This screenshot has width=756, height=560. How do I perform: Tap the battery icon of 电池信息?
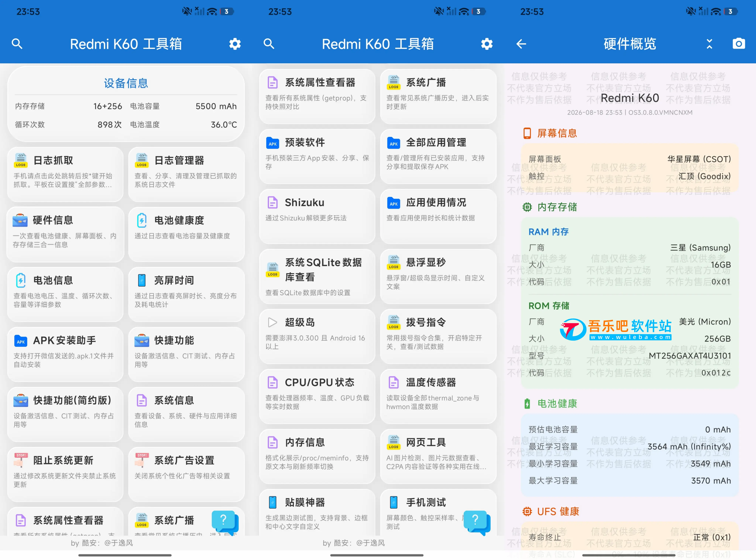click(x=21, y=280)
